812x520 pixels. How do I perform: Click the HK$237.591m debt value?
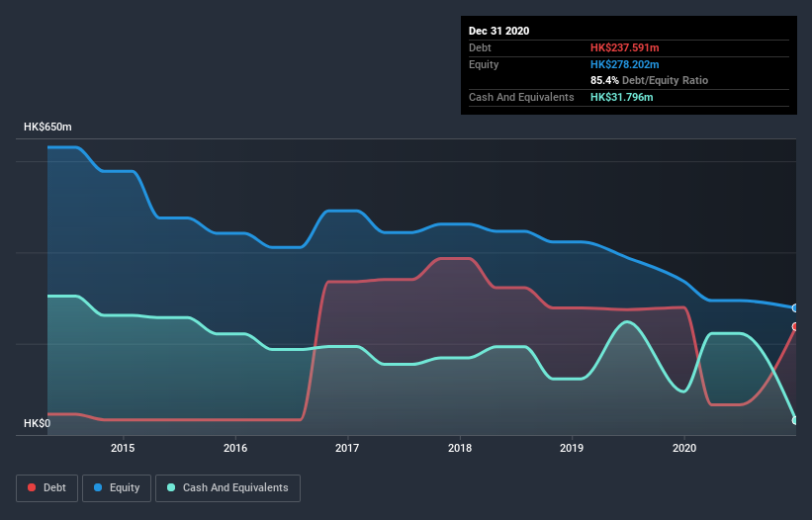(x=624, y=47)
